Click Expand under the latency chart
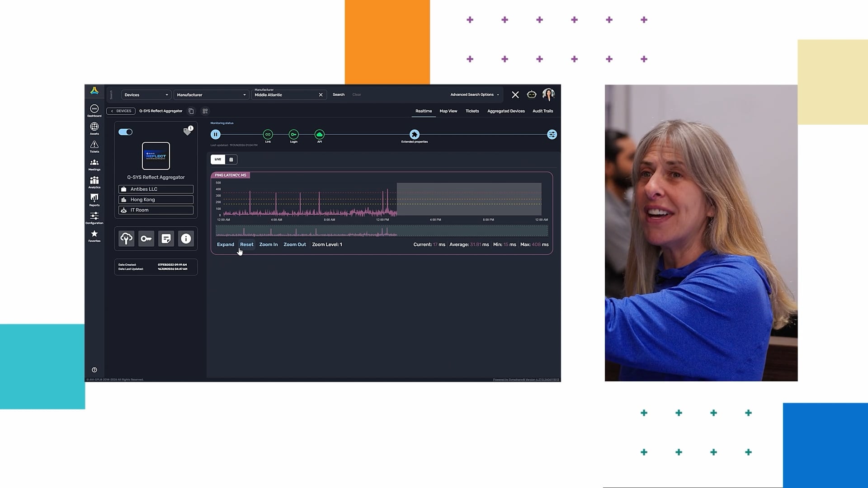The image size is (868, 488). pos(226,244)
